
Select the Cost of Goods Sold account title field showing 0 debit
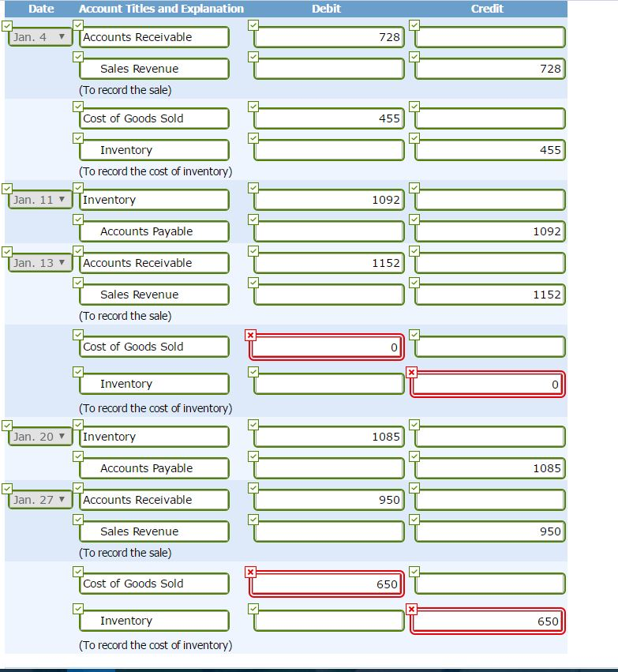tap(153, 346)
